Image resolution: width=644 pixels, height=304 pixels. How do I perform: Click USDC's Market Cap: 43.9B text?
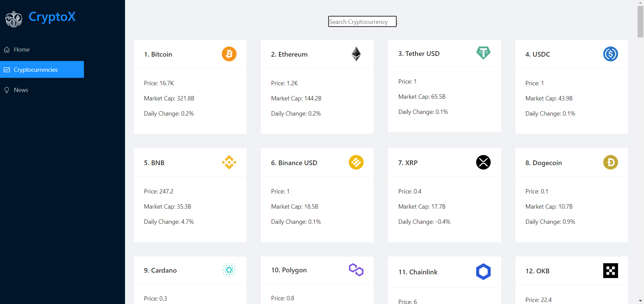[549, 98]
